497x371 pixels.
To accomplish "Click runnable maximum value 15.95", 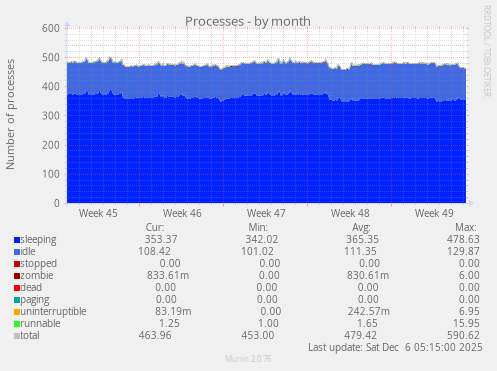I will pyautogui.click(x=466, y=323).
